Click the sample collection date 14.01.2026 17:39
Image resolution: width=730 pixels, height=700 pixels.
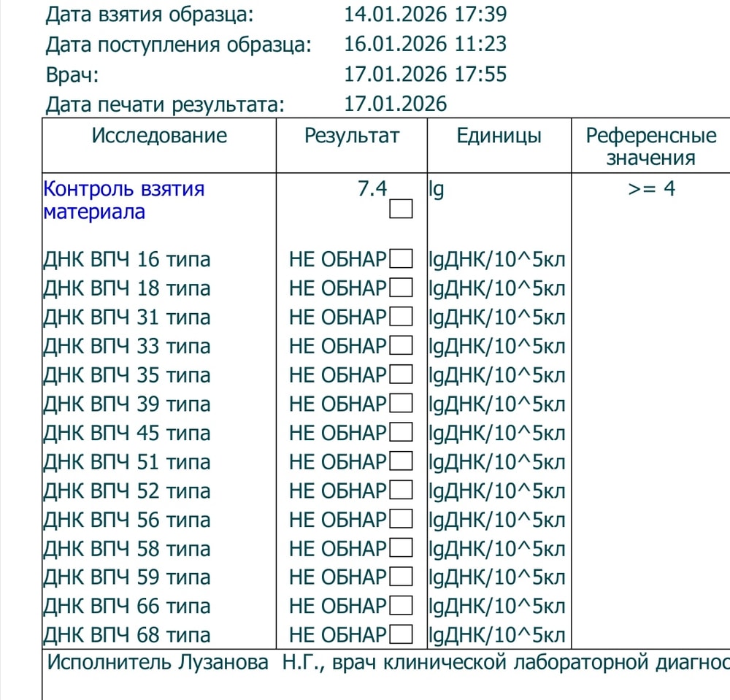point(425,14)
